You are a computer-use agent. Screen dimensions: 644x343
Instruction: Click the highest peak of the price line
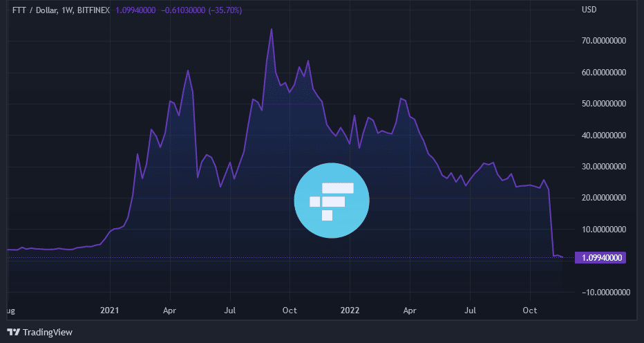pyautogui.click(x=272, y=30)
